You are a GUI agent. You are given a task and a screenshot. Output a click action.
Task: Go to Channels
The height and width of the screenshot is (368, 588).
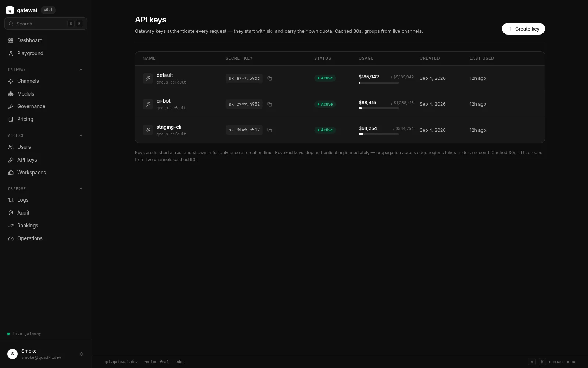coord(46,81)
